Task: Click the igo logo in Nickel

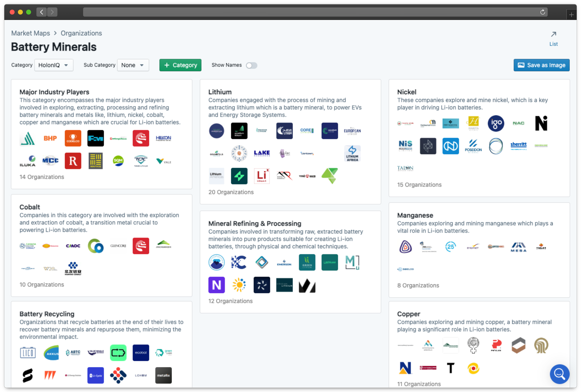Action: point(496,123)
